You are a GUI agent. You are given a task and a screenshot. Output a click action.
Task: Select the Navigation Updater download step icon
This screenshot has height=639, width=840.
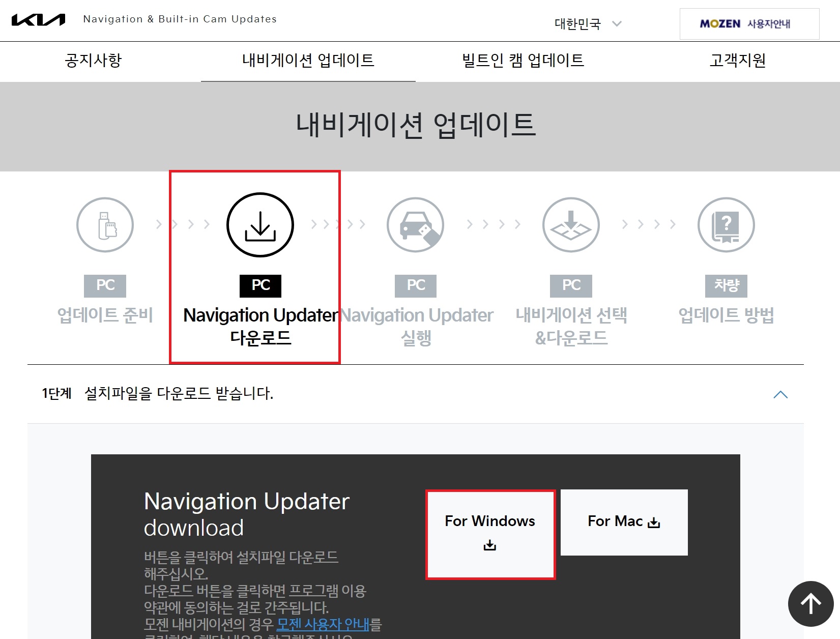pos(260,225)
